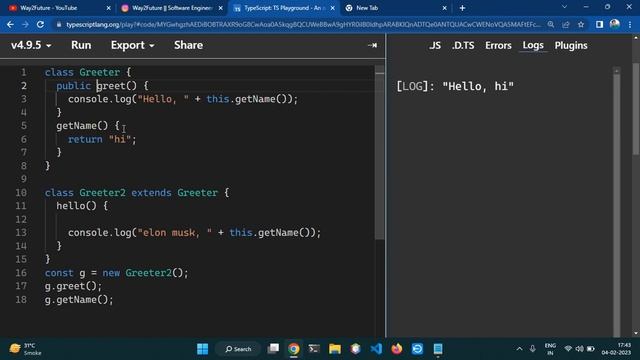Open the Errors tab
Image resolution: width=640 pixels, height=360 pixels.
point(498,45)
